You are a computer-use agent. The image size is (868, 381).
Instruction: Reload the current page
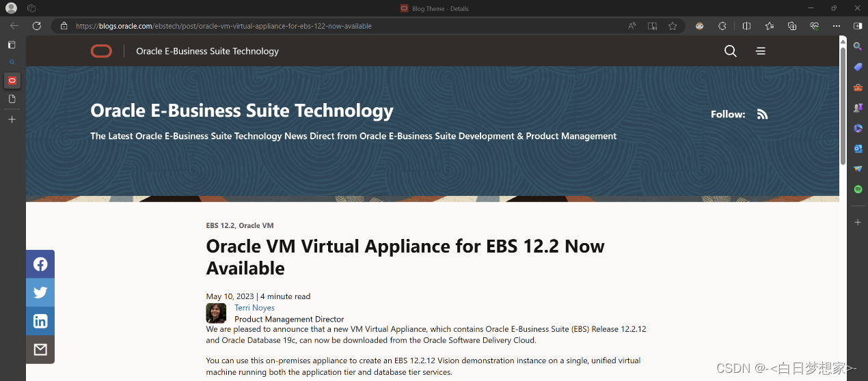(x=37, y=26)
